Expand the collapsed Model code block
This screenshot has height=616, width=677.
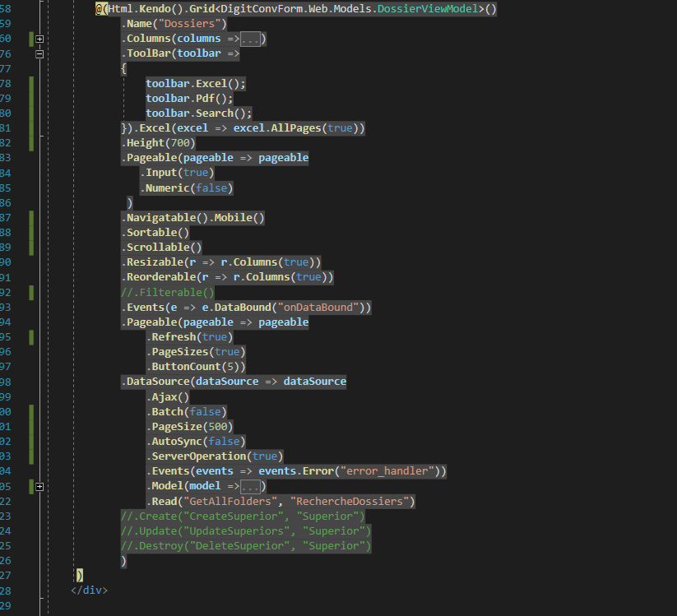39,487
